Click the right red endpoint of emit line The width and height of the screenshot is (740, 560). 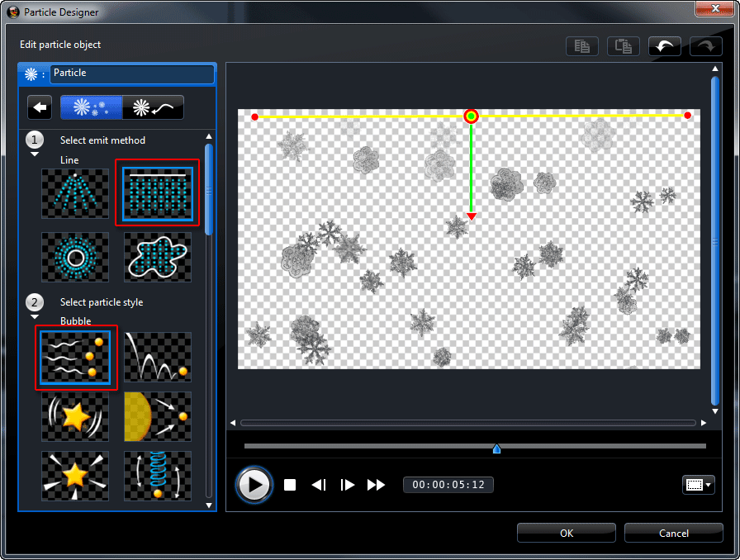pos(688,115)
